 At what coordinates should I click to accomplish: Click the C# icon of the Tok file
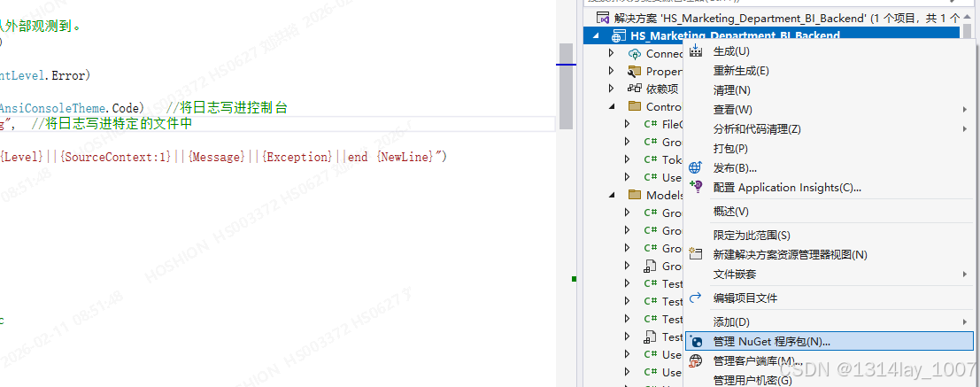(x=650, y=159)
